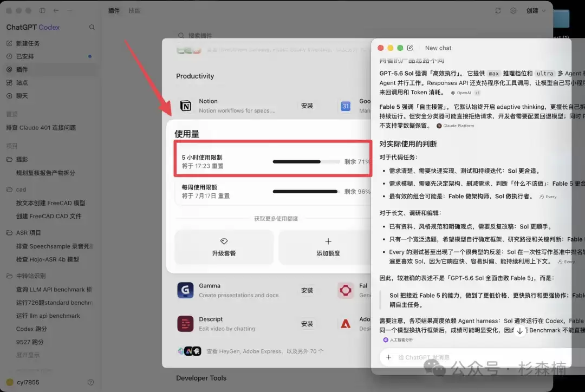The width and height of the screenshot is (585, 392).
Task: Open Codex 跑分 task
Action: (x=31, y=329)
